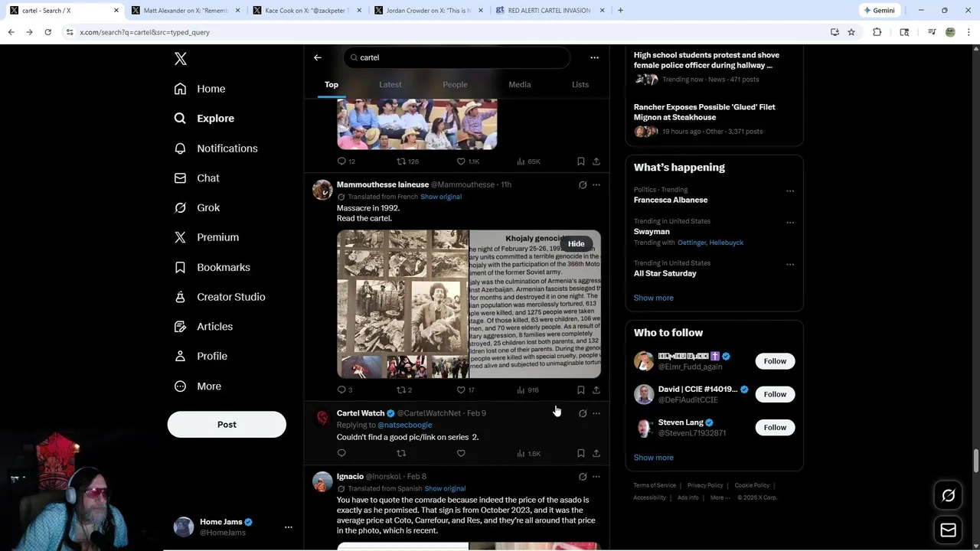Open more options on Mammouthesse post
Image resolution: width=980 pixels, height=551 pixels.
pyautogui.click(x=596, y=184)
